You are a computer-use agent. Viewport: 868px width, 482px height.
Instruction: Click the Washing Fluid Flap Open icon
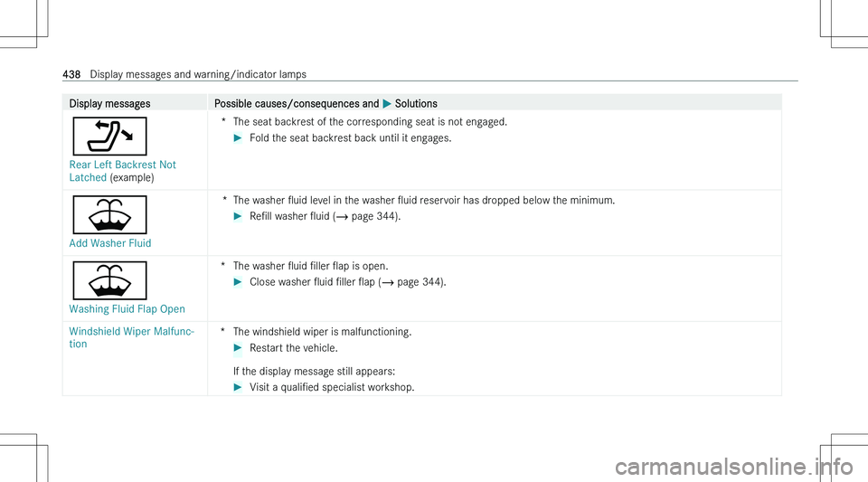109,280
